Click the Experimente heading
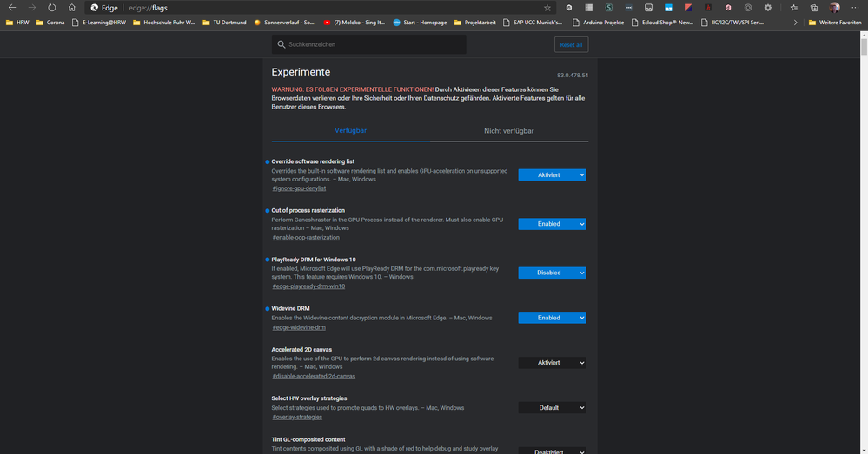This screenshot has width=868, height=454. click(x=301, y=72)
